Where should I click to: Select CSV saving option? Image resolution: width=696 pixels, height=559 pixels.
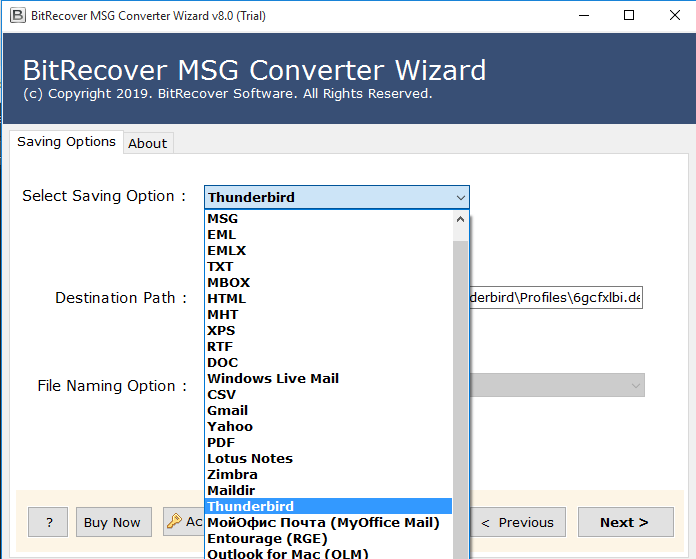328,394
